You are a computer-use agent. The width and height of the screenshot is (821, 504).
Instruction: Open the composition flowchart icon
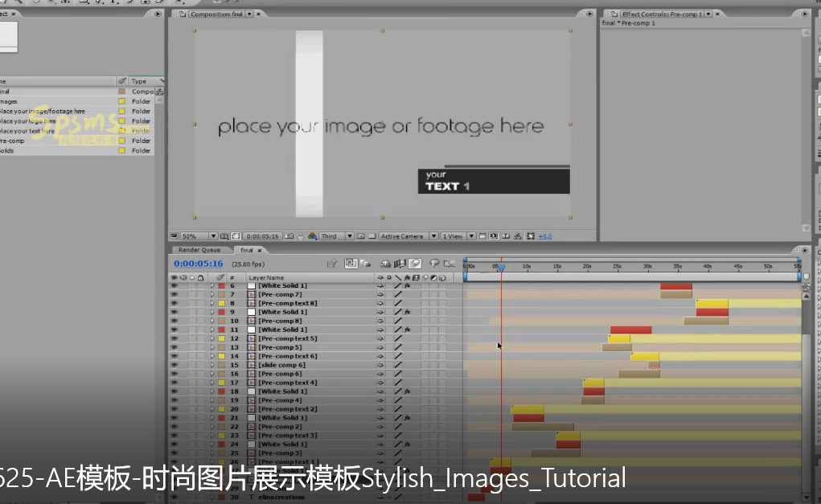coord(518,236)
